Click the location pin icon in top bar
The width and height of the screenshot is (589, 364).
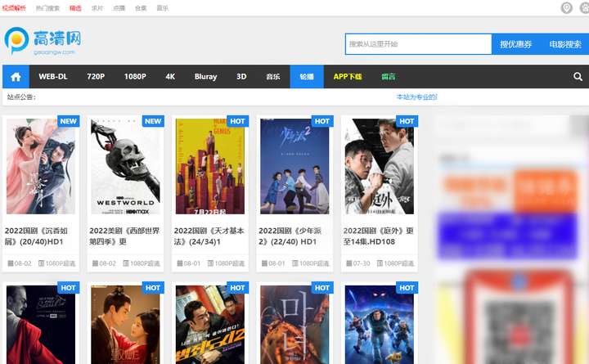[x=566, y=7]
